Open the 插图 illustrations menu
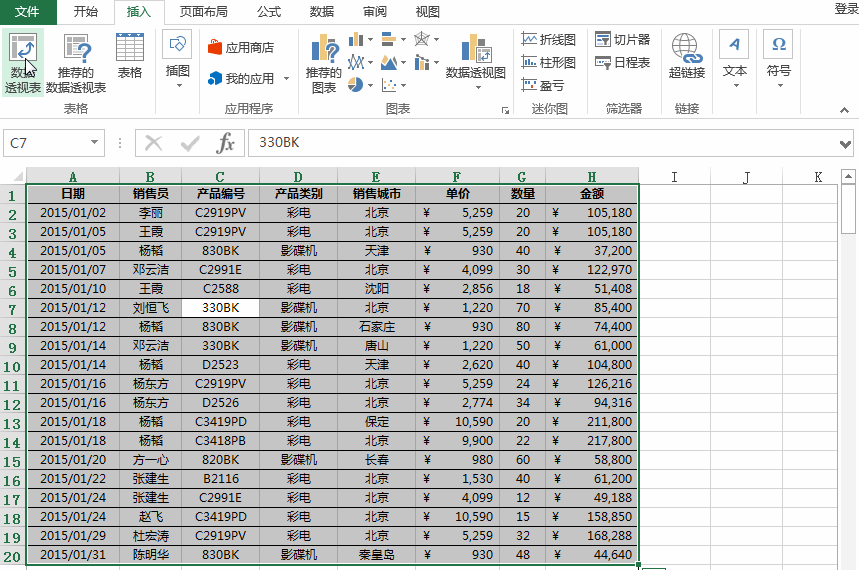The image size is (859, 570). (x=177, y=60)
